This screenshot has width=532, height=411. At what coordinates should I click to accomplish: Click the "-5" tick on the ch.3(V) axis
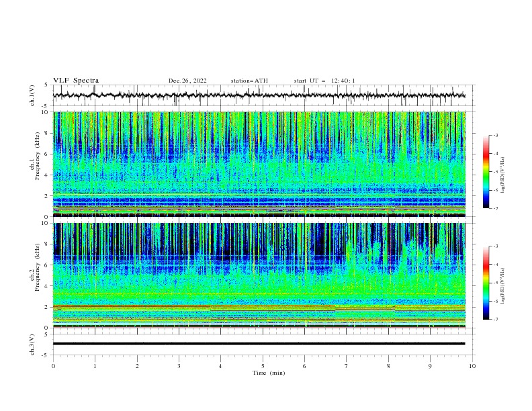click(46, 355)
